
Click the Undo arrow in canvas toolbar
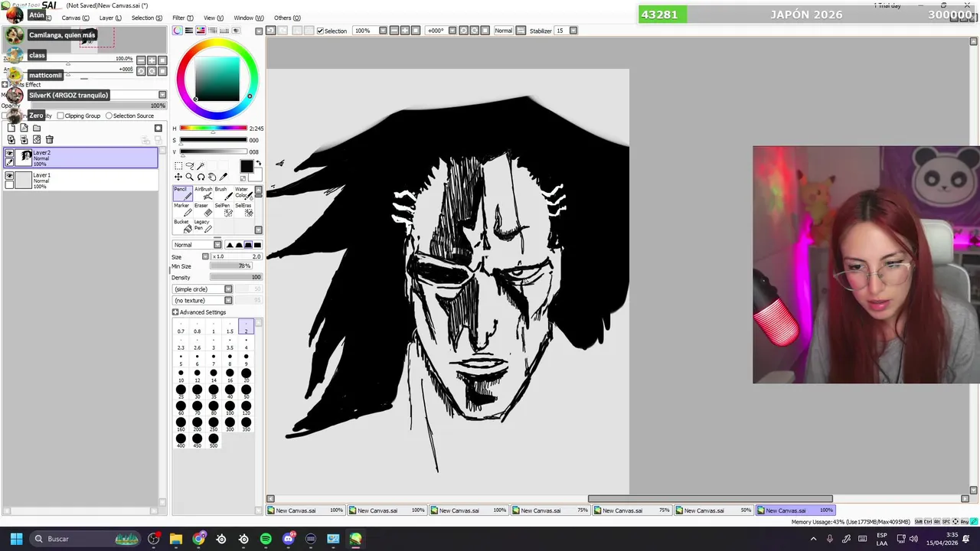[270, 31]
